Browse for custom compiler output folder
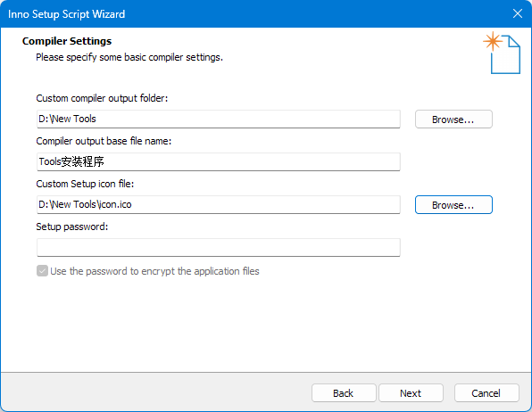Screen dimensions: 532x412 (453, 119)
